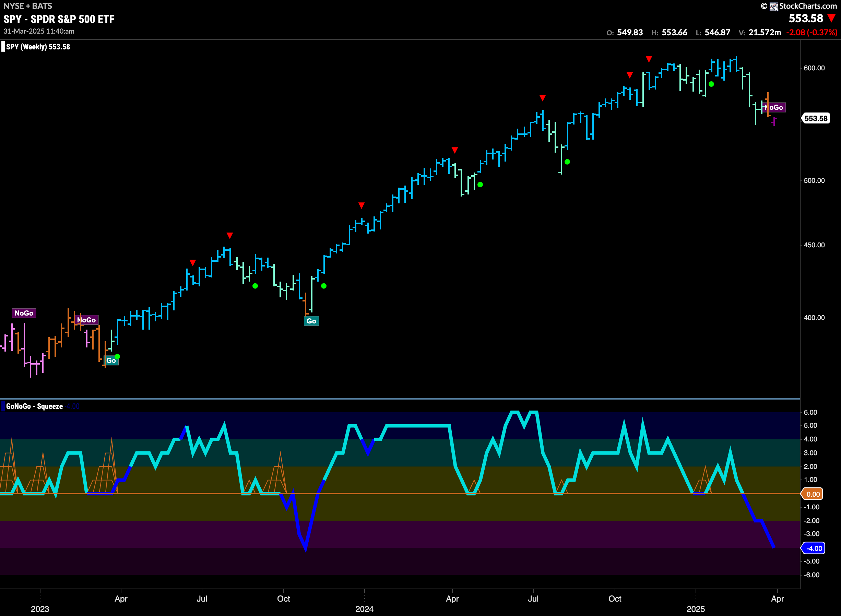Click the large 553.58 last price in header
Viewport: 841px width, 616px height.
point(806,18)
